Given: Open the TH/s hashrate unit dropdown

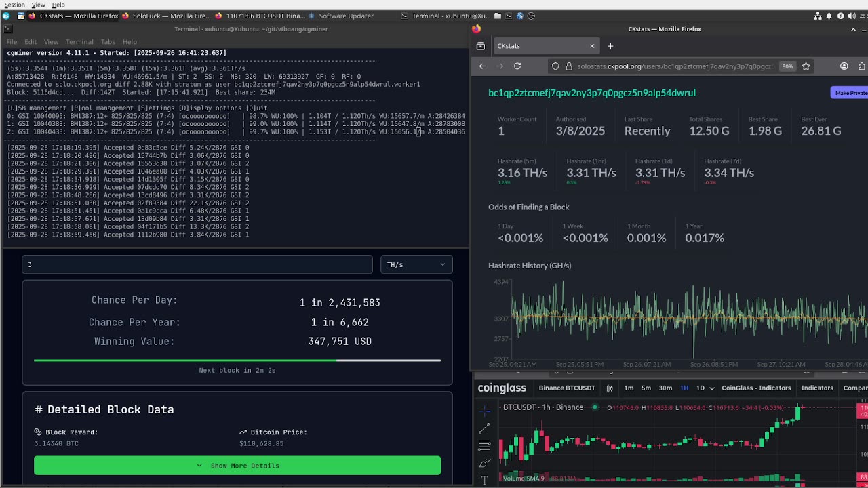Looking at the screenshot, I should [416, 265].
